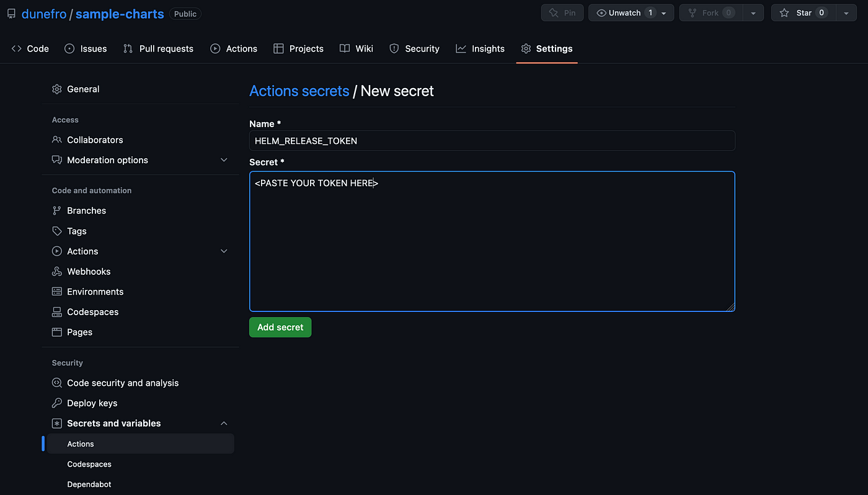This screenshot has height=495, width=868.
Task: Click the comment icon beside Moderation options
Action: pyautogui.click(x=57, y=160)
